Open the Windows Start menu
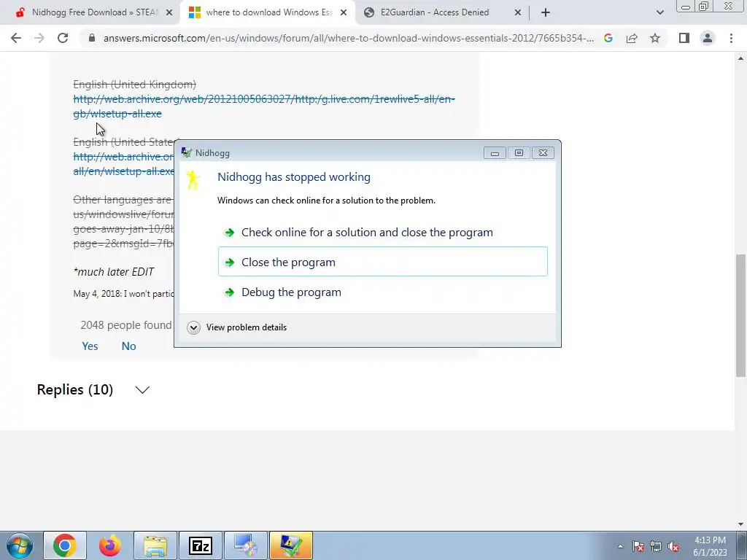The image size is (747, 560). click(20, 545)
